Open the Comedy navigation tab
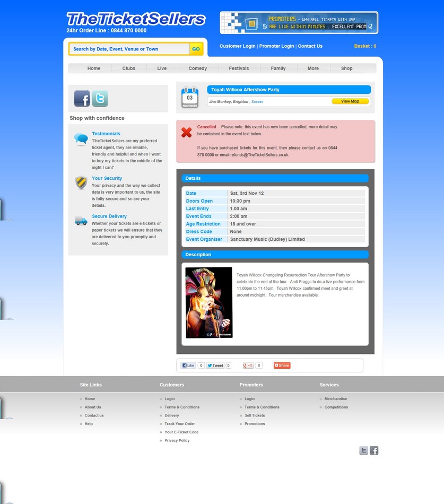 coord(198,68)
